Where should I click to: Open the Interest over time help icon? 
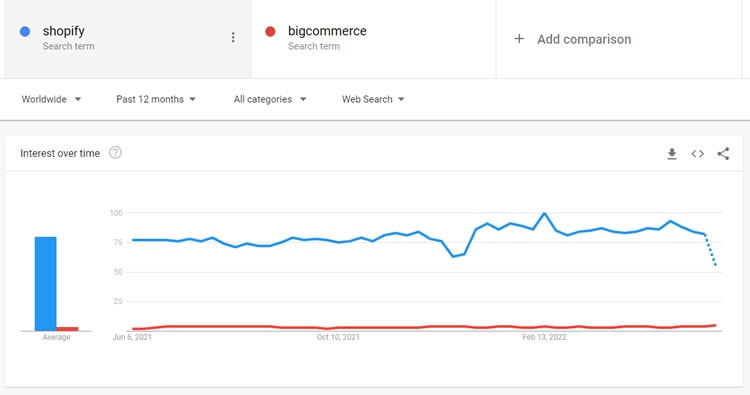[115, 153]
